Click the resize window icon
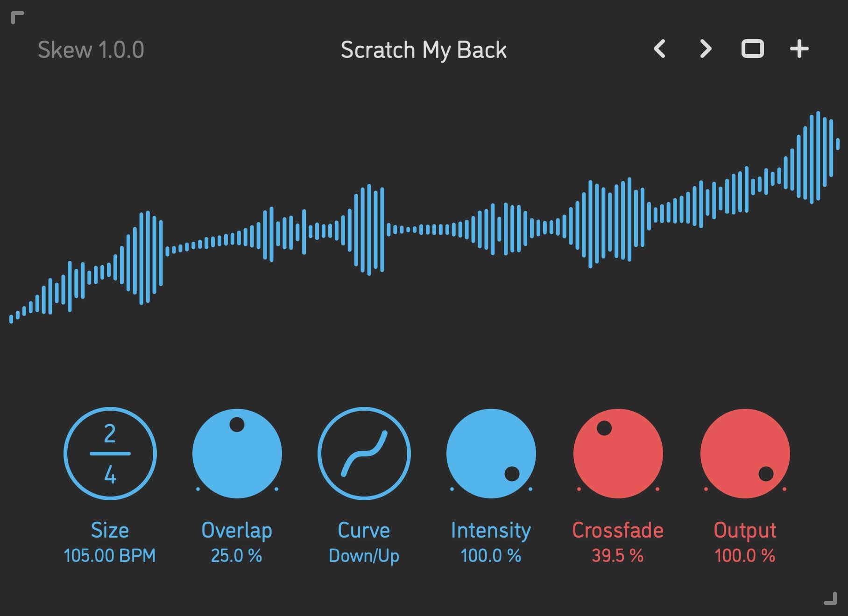The image size is (848, 616). point(753,48)
